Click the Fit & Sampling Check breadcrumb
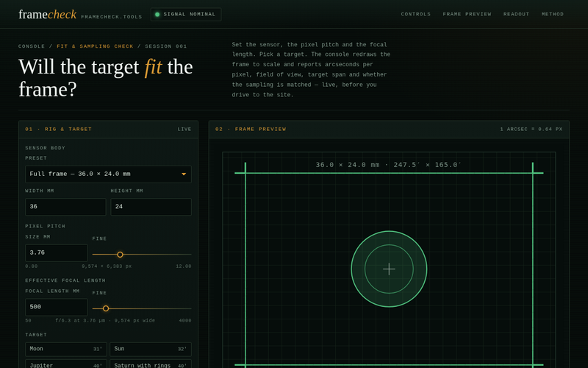Screen dimensions: 588x368 click(x=95, y=46)
